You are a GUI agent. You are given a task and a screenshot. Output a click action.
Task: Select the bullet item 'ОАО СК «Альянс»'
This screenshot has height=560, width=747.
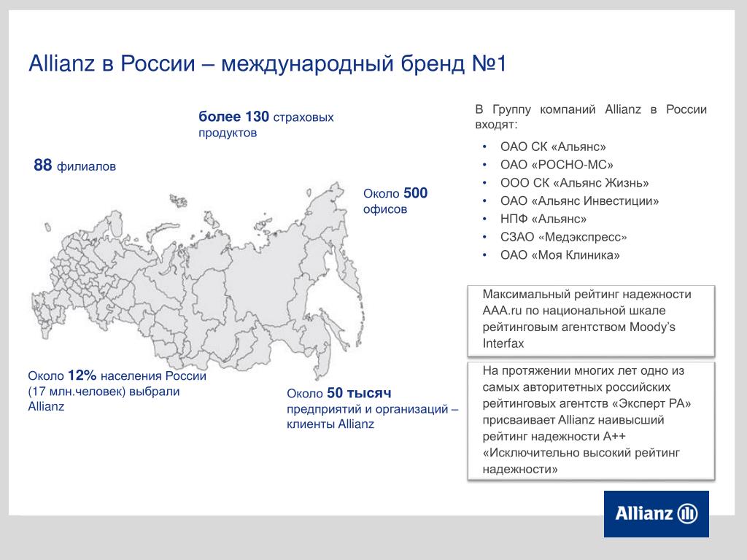pyautogui.click(x=553, y=147)
